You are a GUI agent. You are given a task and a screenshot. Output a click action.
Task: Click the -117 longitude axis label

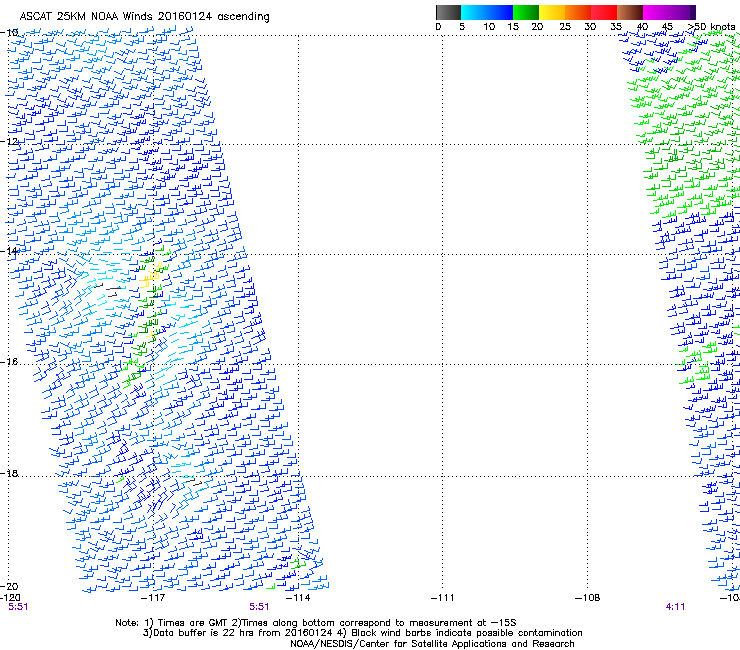tap(153, 598)
